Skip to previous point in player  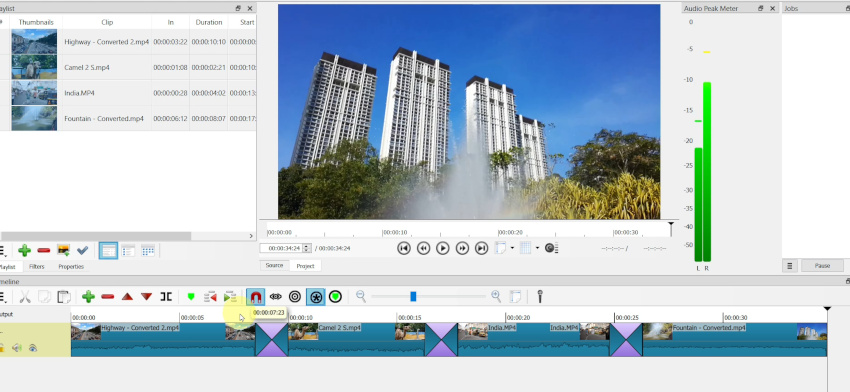[404, 248]
